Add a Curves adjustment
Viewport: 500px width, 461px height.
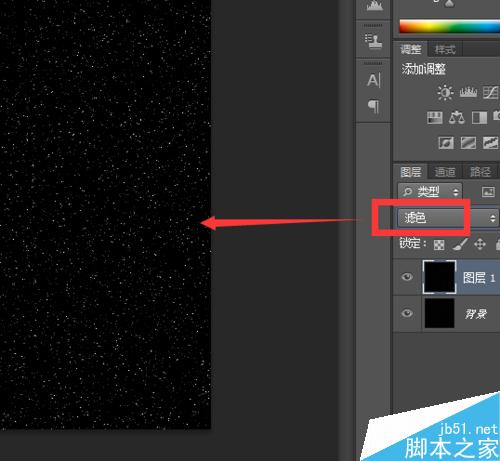(x=491, y=93)
